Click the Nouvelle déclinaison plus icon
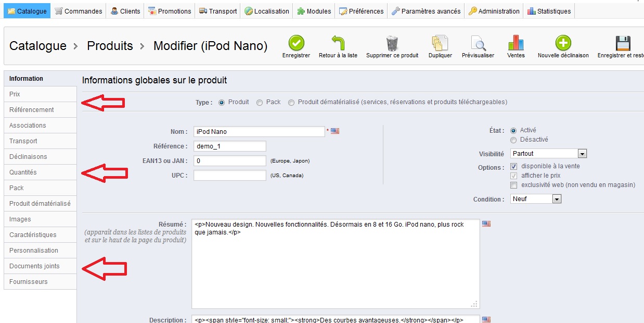 [563, 43]
